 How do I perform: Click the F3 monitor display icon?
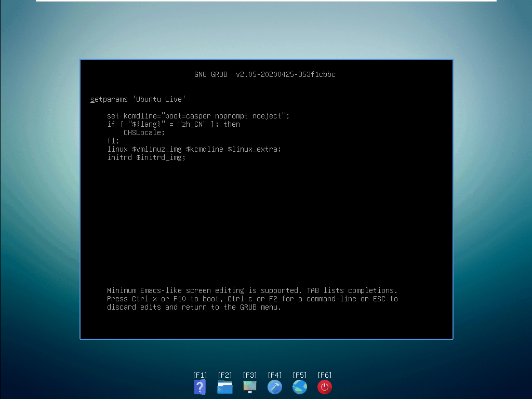point(250,387)
